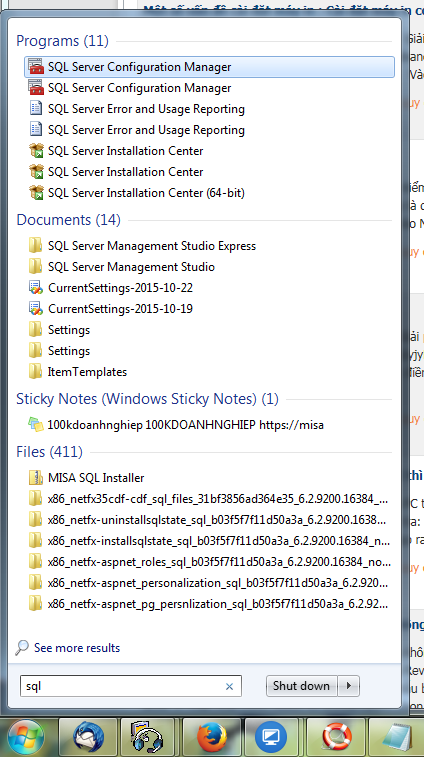Expand the Files (411) group header

(x=49, y=452)
